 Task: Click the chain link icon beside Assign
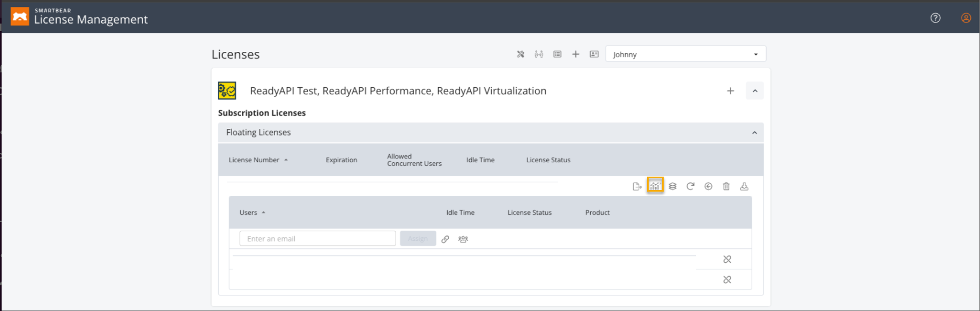(x=445, y=239)
